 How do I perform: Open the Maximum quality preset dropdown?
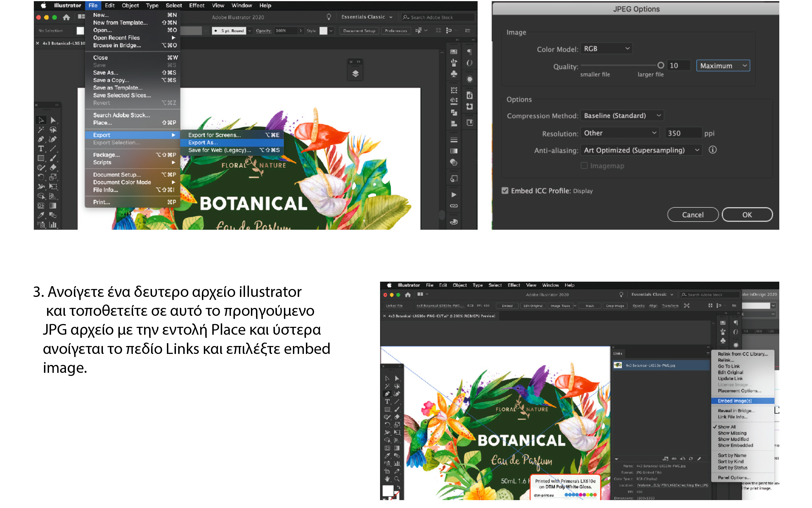pos(723,66)
